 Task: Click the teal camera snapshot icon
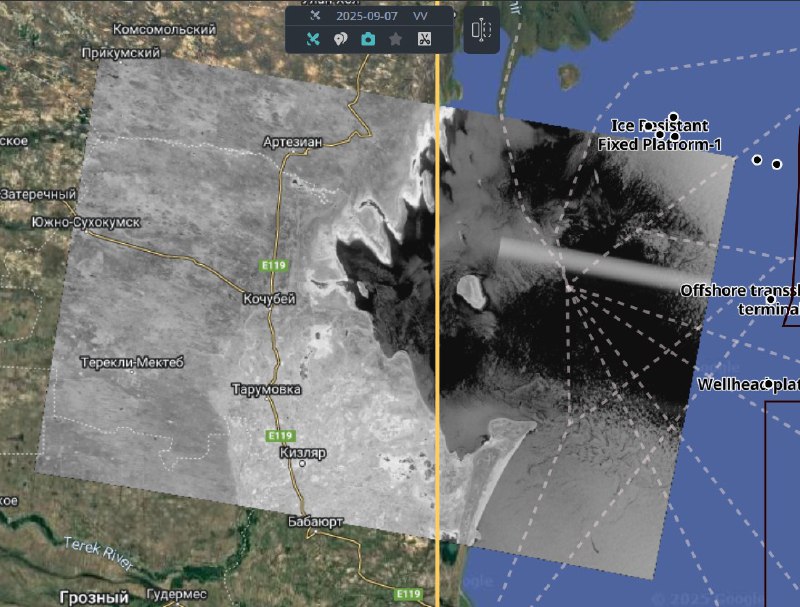[x=368, y=40]
